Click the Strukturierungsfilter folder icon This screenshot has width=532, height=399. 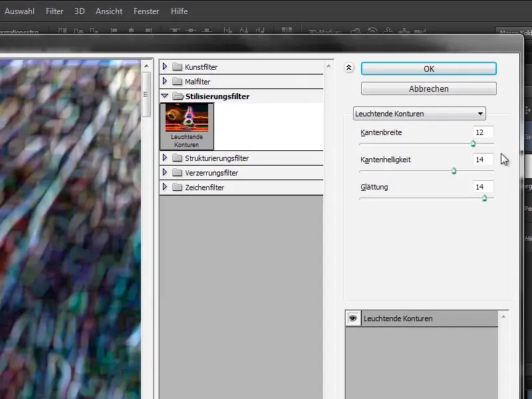tap(177, 158)
